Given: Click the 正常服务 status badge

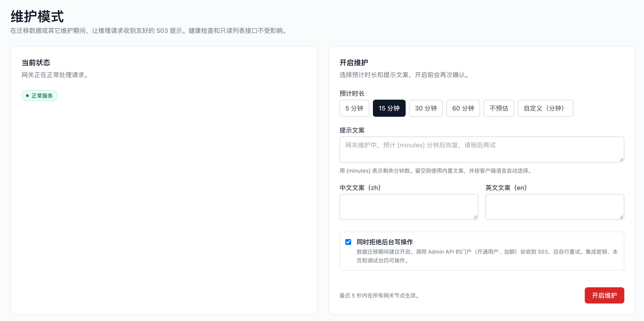Looking at the screenshot, I should click(39, 96).
